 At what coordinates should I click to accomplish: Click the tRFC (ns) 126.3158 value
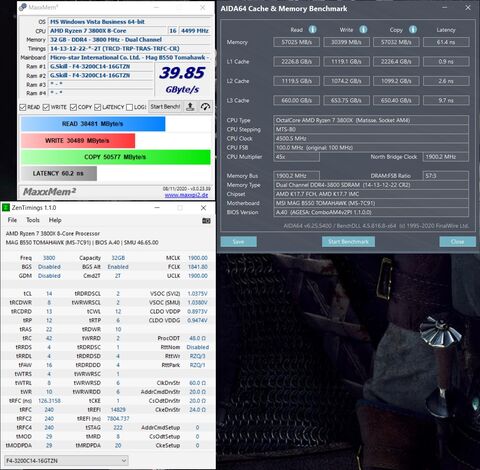tap(49, 401)
